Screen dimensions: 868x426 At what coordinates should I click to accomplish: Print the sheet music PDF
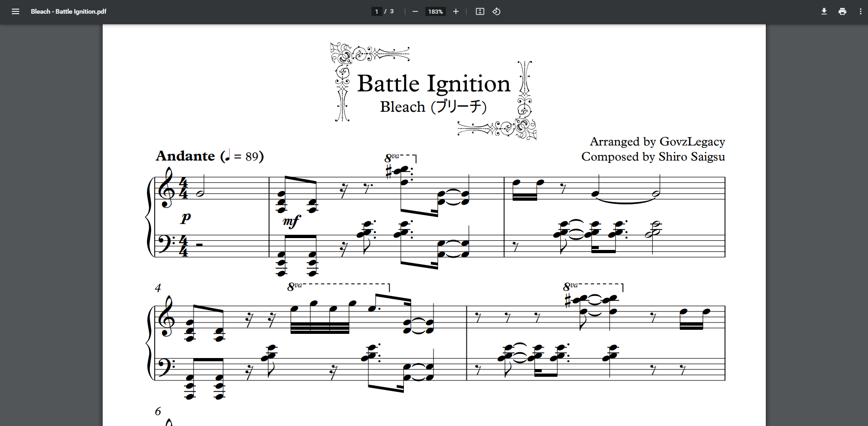(x=842, y=11)
